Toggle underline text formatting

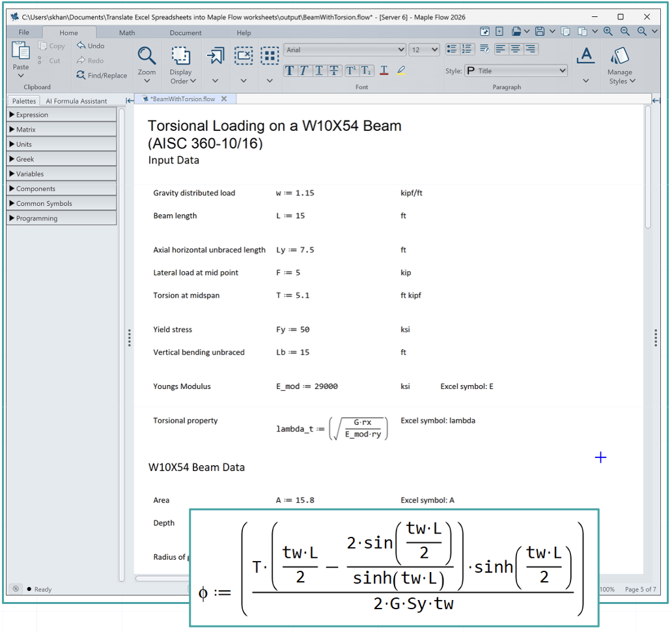319,70
